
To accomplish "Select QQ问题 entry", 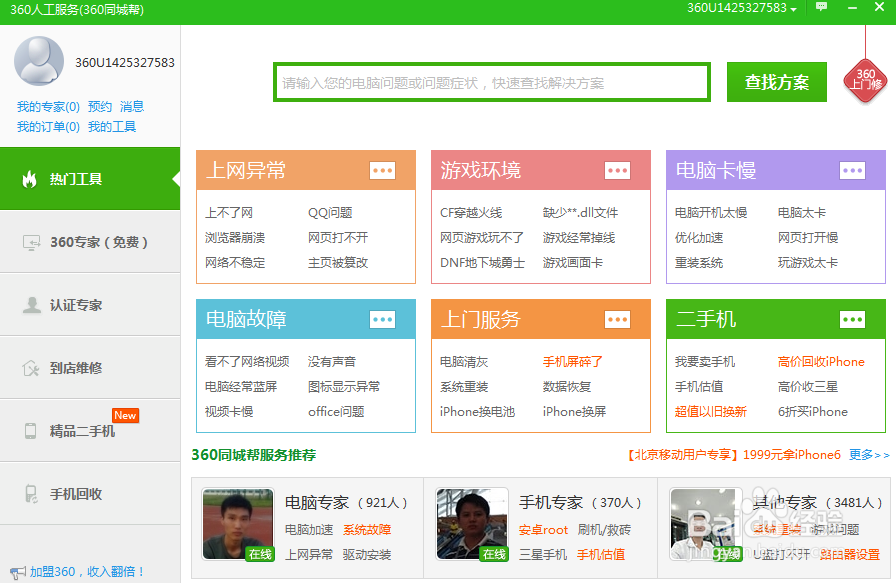I will point(330,213).
